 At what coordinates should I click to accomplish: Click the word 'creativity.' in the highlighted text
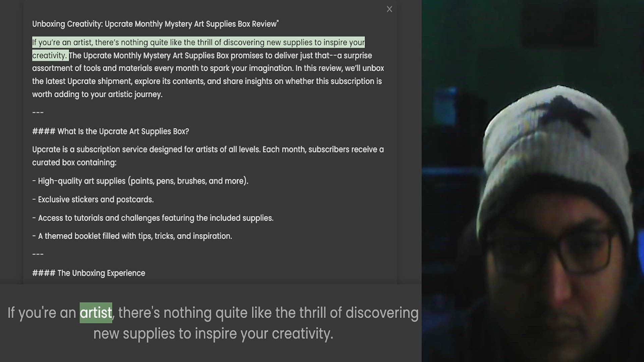pyautogui.click(x=50, y=56)
